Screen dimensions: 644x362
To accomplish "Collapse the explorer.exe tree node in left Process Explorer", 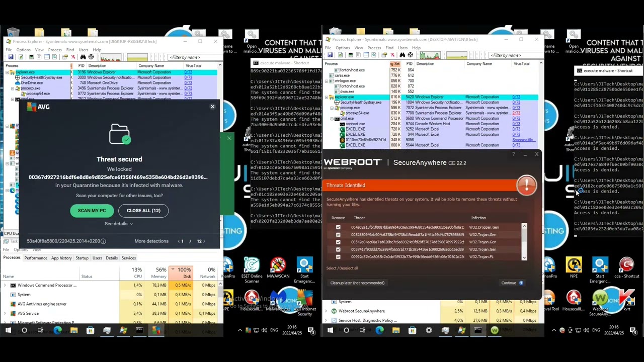I will click(x=7, y=72).
